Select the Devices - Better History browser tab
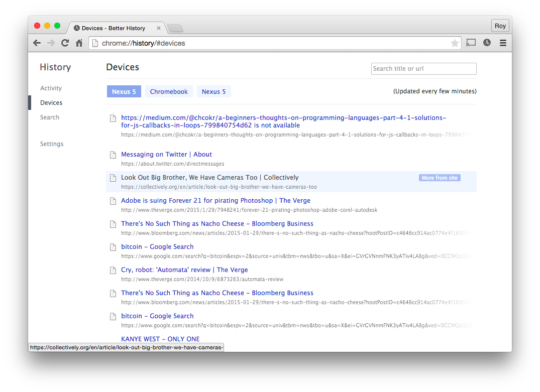540x392 pixels. pos(117,28)
